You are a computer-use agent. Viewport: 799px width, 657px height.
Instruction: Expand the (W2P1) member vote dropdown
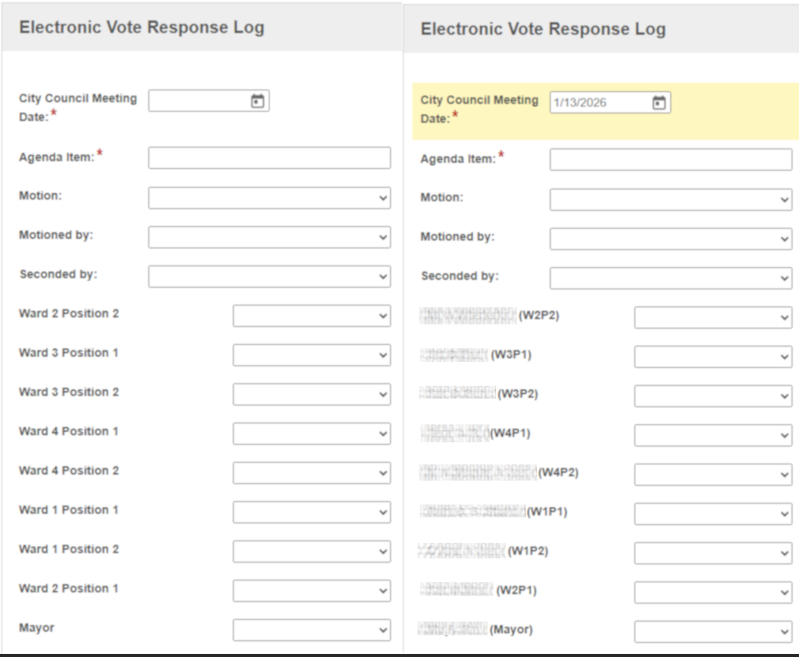click(x=712, y=592)
